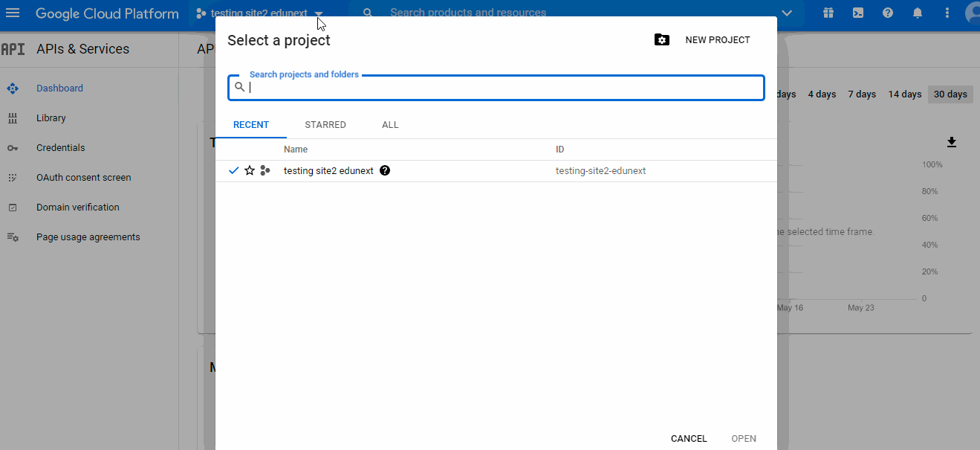Image resolution: width=980 pixels, height=450 pixels.
Task: Select the testing site2 edunext project name
Action: click(x=328, y=170)
